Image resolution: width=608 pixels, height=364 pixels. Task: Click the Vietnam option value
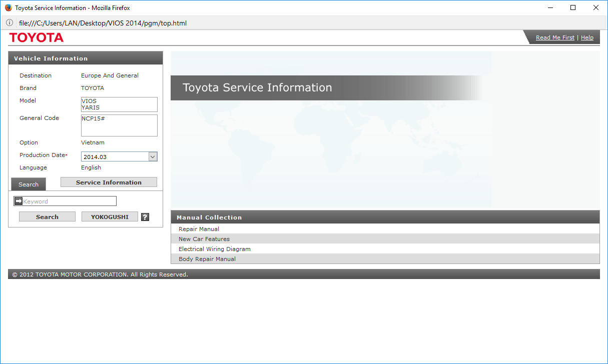pos(93,142)
